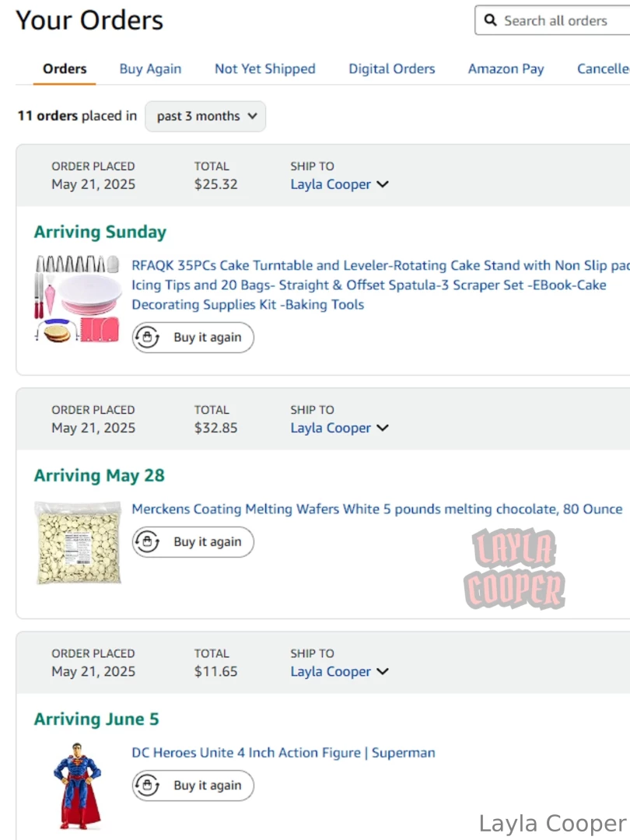This screenshot has width=630, height=840.
Task: Select the Not Yet Shipped tab
Action: pos(264,68)
